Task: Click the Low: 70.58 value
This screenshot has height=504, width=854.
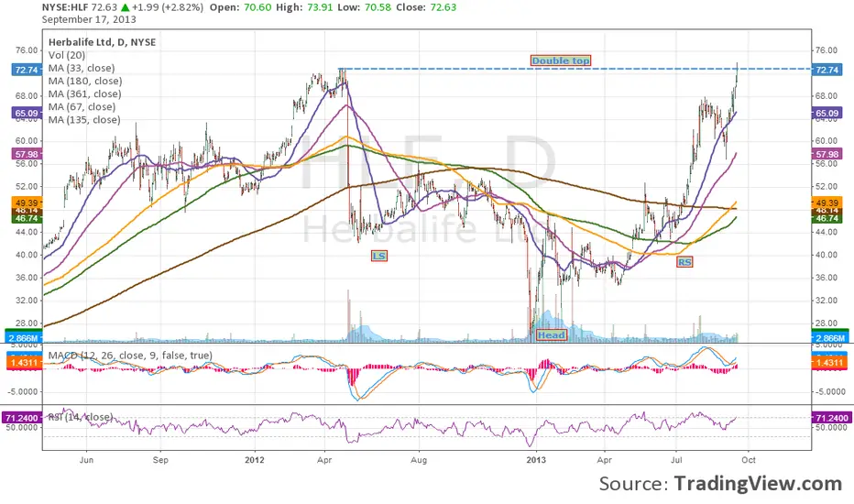Action: [x=364, y=7]
